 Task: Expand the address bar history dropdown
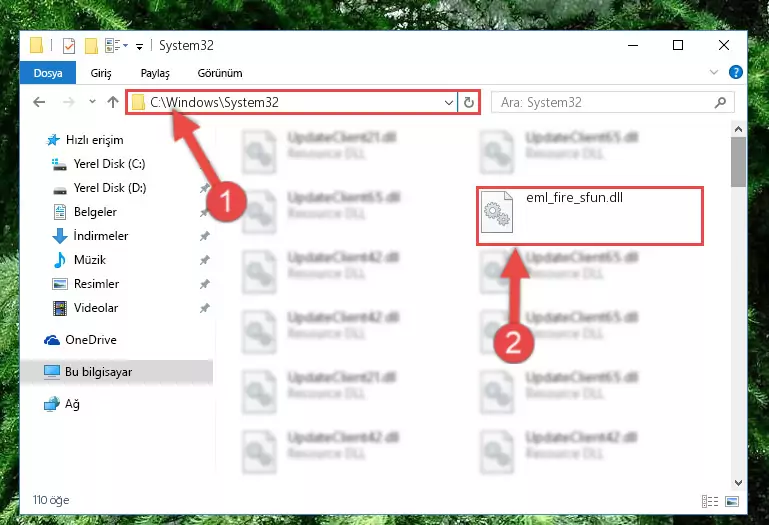[x=448, y=103]
